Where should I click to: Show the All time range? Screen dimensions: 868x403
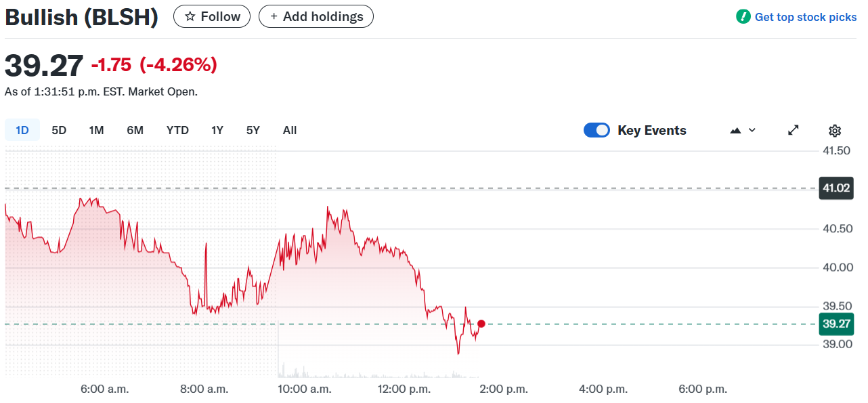(290, 131)
